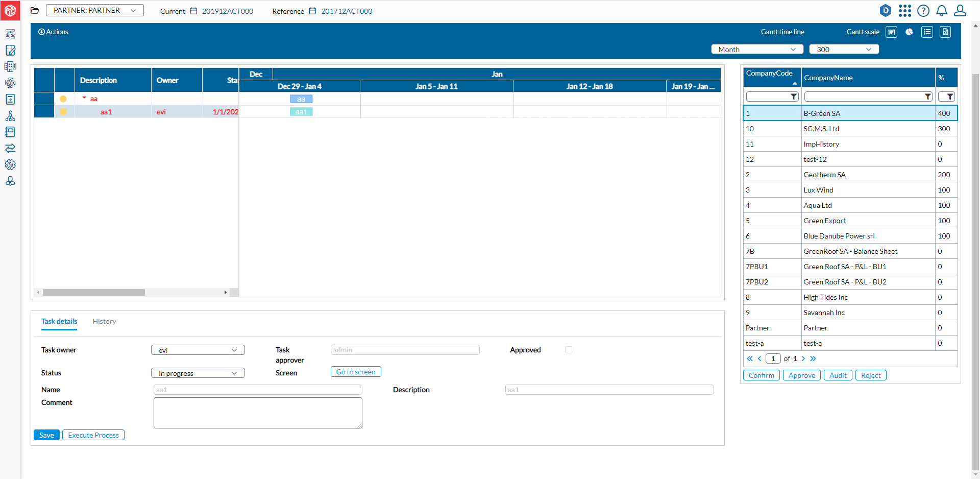Approve the selected company row
The height and width of the screenshot is (479, 980).
click(801, 375)
